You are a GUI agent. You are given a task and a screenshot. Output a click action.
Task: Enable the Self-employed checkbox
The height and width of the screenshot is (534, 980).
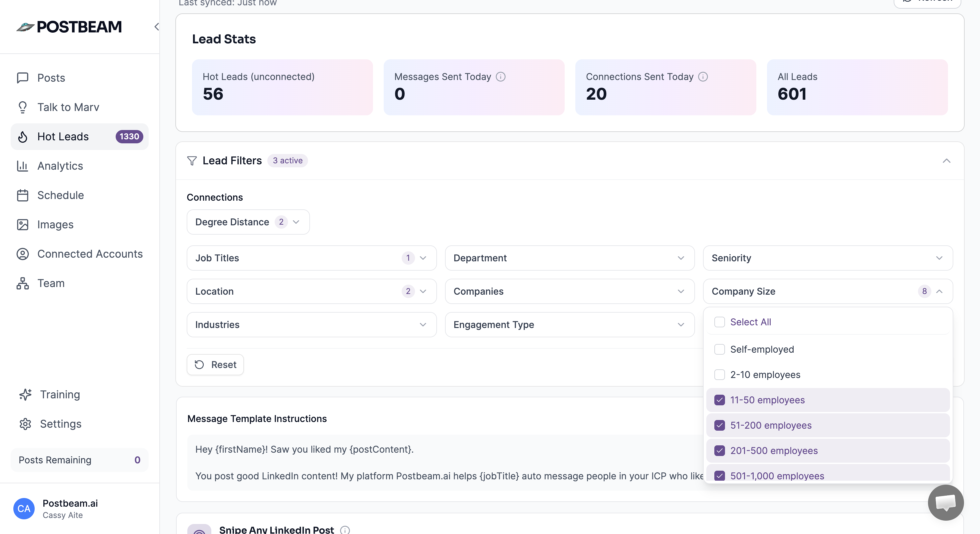(x=719, y=350)
